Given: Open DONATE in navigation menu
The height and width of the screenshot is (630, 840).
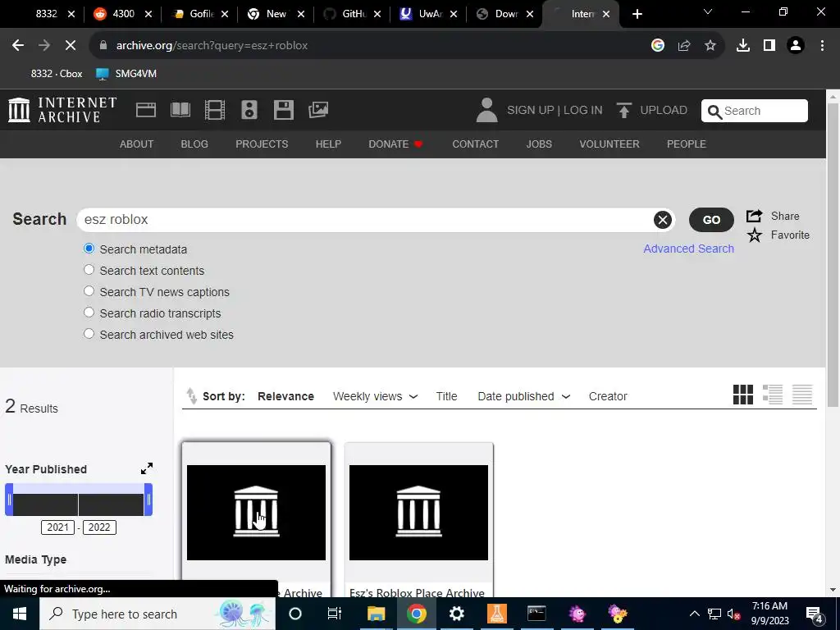Looking at the screenshot, I should (395, 144).
